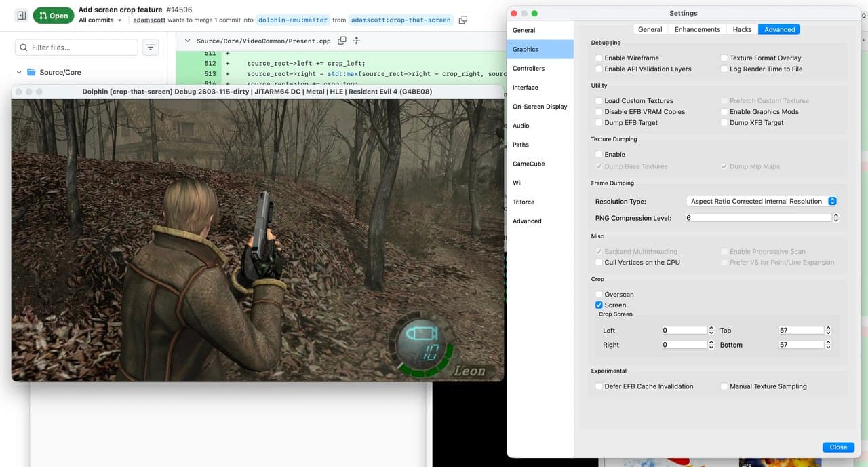Focus the Filter files search field

[77, 48]
